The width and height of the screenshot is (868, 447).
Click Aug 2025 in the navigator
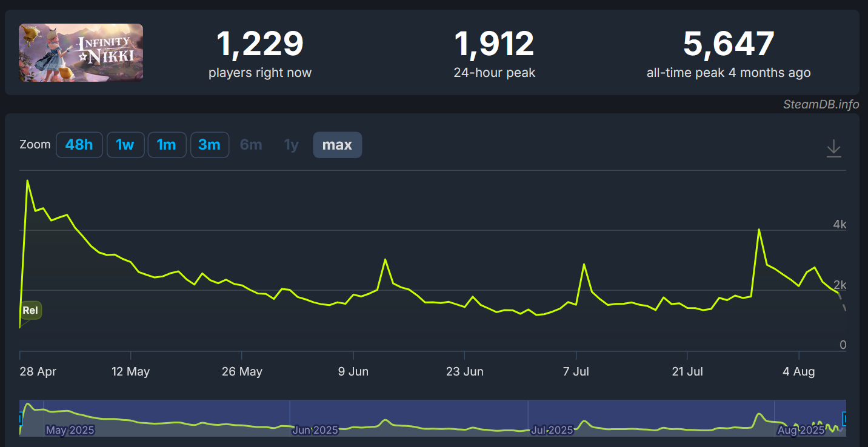point(801,430)
